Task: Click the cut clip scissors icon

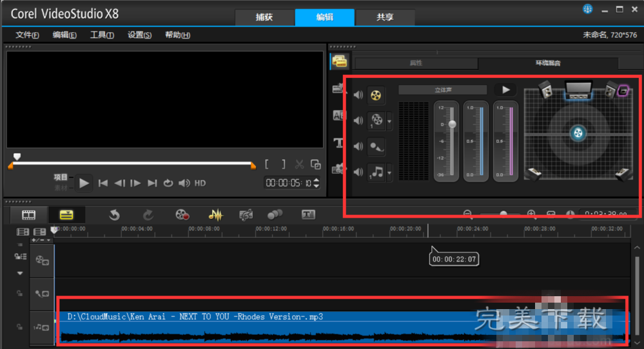Action: [x=299, y=165]
